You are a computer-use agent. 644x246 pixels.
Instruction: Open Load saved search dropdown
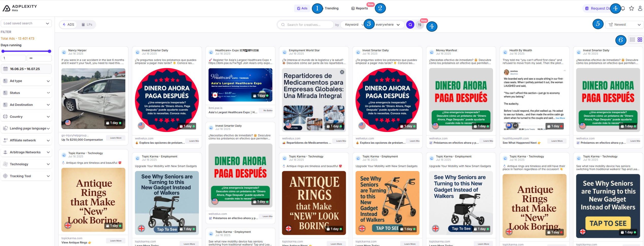pos(26,23)
